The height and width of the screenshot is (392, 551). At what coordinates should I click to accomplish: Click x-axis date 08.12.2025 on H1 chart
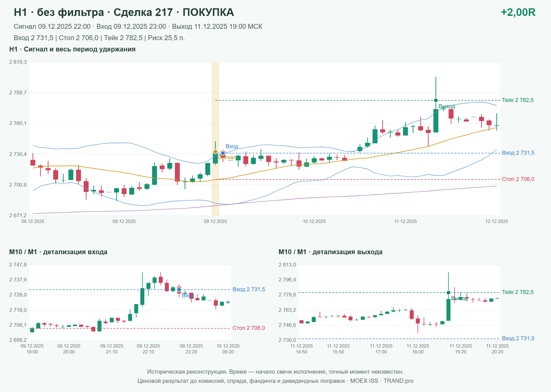[33, 221]
